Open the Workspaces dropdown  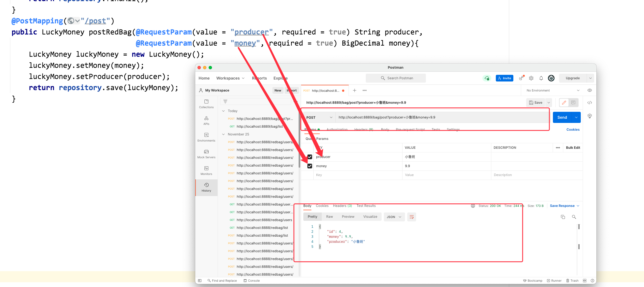click(x=230, y=78)
